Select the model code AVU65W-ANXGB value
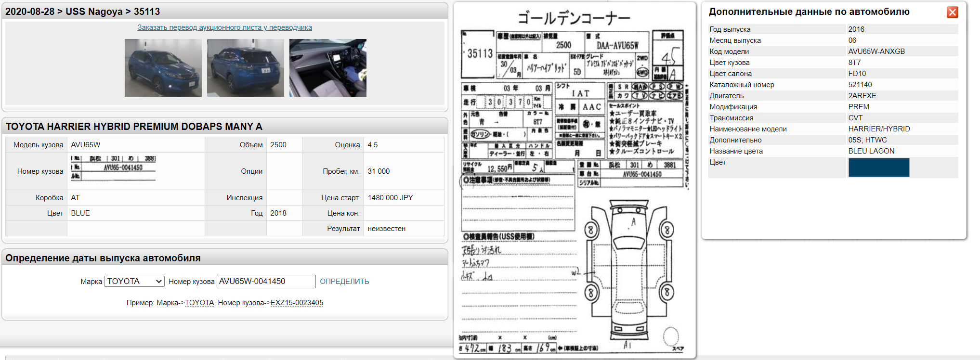 876,51
